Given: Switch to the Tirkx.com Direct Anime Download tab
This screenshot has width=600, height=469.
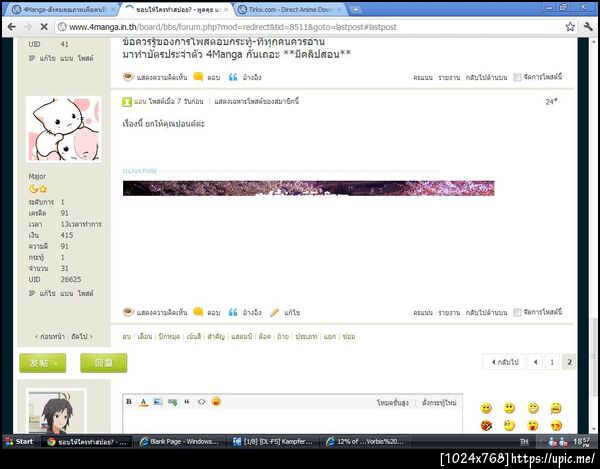Looking at the screenshot, I should pyautogui.click(x=290, y=10).
